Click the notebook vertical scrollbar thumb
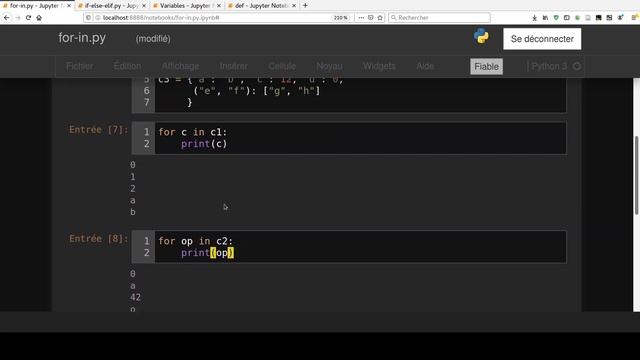Image resolution: width=640 pixels, height=360 pixels. 636,175
